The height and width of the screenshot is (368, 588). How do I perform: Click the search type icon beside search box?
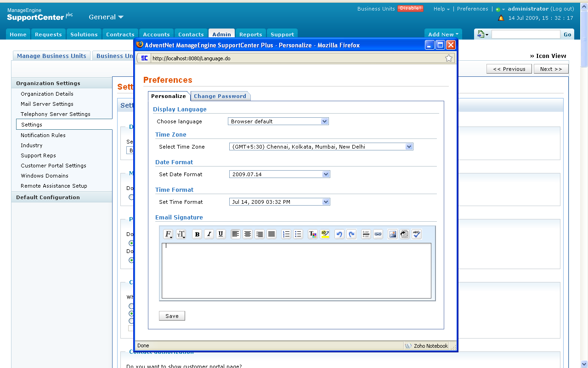click(x=482, y=34)
